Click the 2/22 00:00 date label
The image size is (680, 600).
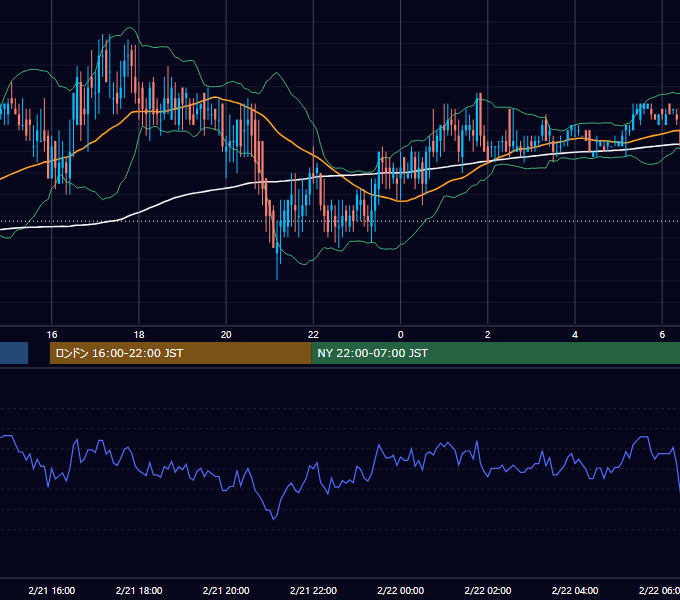[x=400, y=590]
